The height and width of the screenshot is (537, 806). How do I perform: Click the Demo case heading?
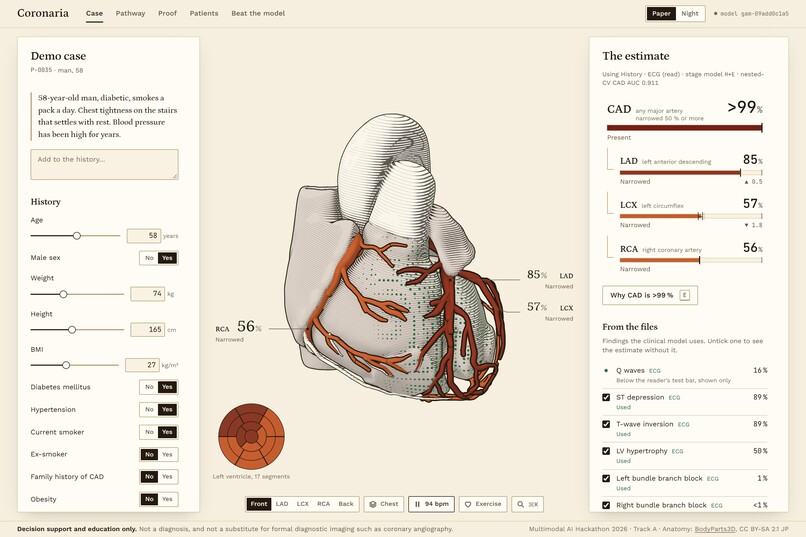58,56
